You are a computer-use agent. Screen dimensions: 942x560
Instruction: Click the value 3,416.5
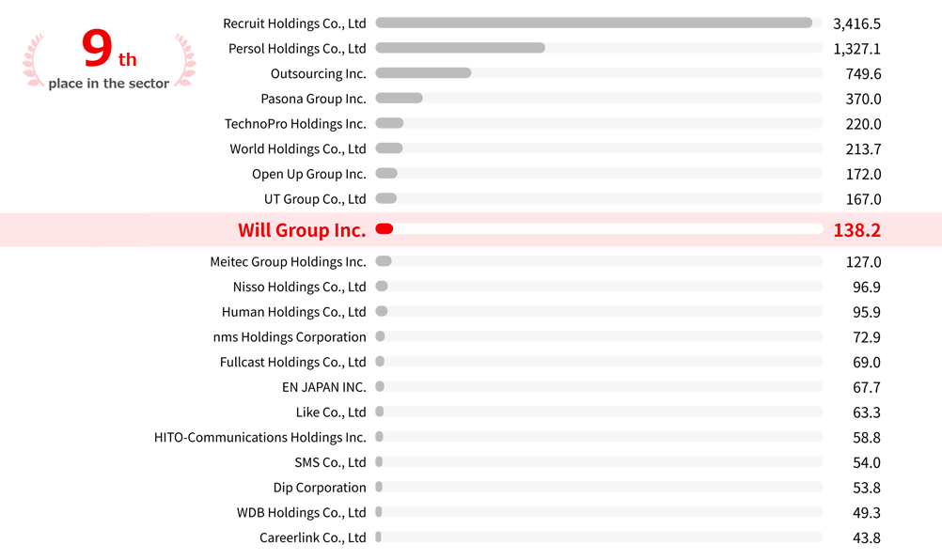coord(856,24)
